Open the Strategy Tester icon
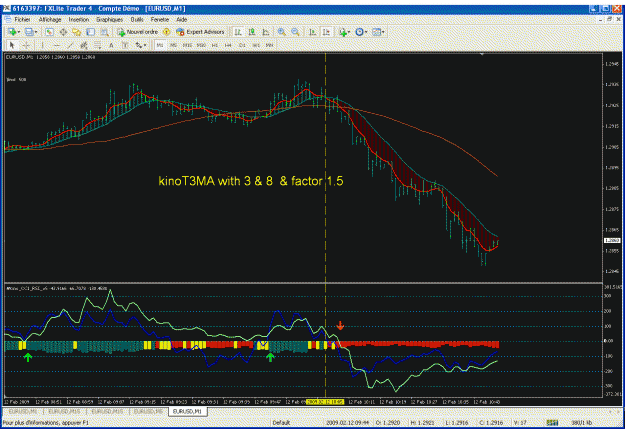The width and height of the screenshot is (625, 429). pyautogui.click(x=104, y=32)
